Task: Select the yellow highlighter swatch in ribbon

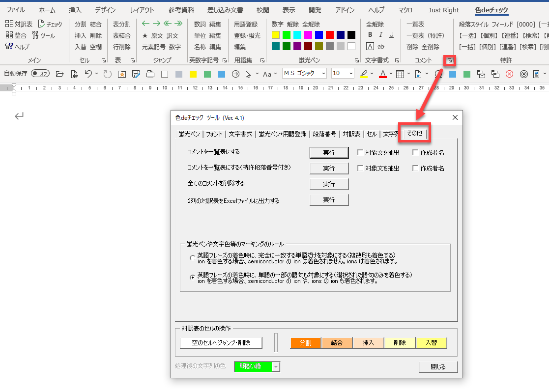Action: click(276, 35)
